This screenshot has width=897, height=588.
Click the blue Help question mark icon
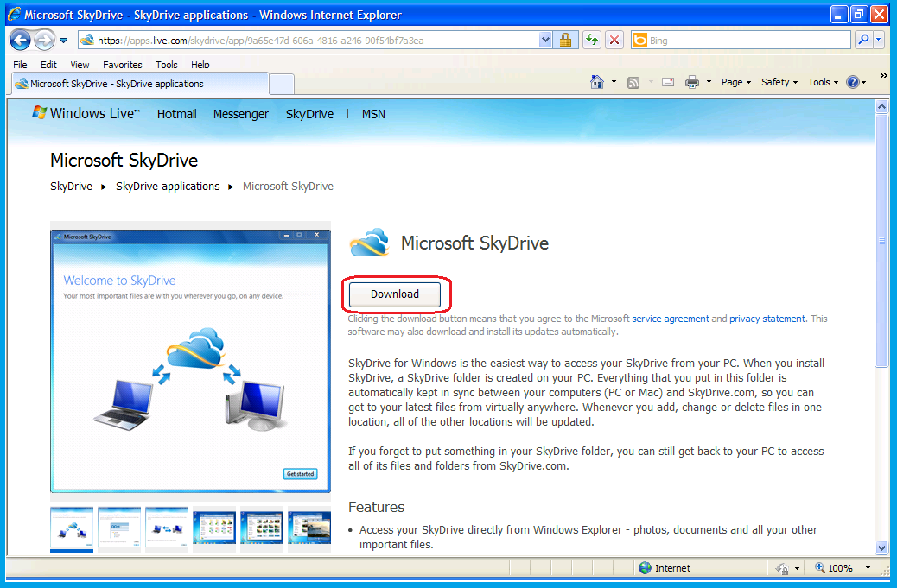coord(852,82)
